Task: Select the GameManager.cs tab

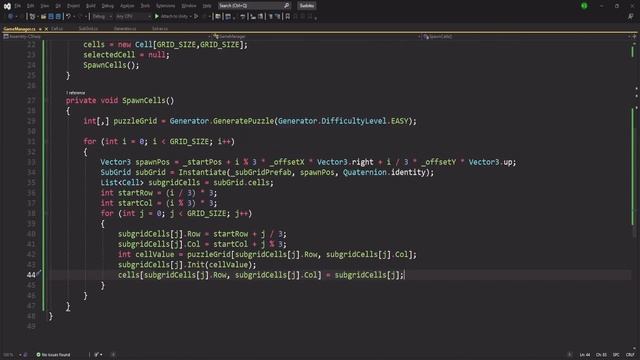Action: (x=19, y=29)
